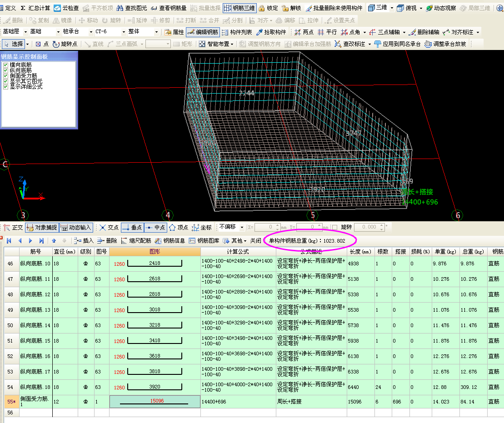The height and width of the screenshot is (423, 504).
Task: Uncheck 横向底筋 checkbox
Action: pos(5,65)
